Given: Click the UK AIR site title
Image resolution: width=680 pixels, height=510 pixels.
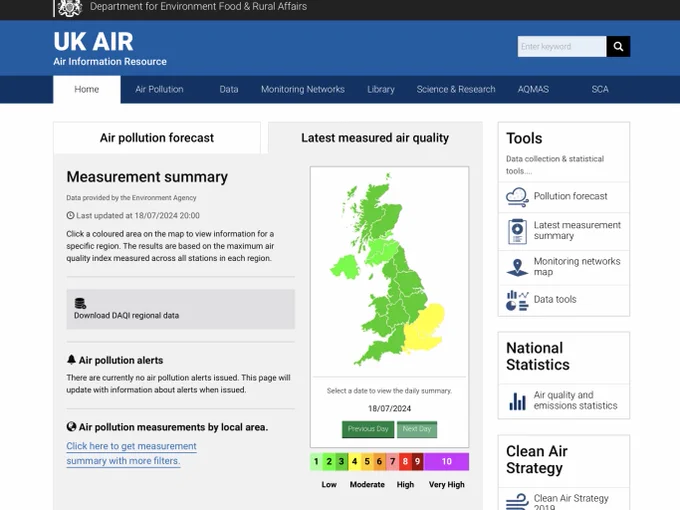Looking at the screenshot, I should click(93, 42).
